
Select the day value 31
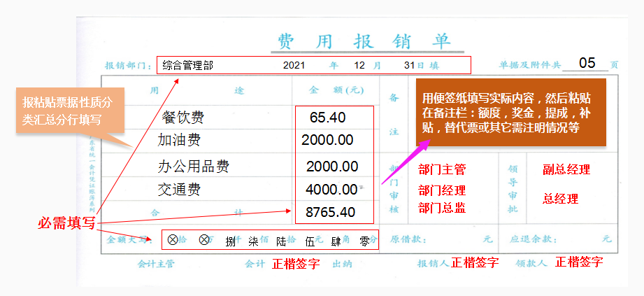[408, 65]
